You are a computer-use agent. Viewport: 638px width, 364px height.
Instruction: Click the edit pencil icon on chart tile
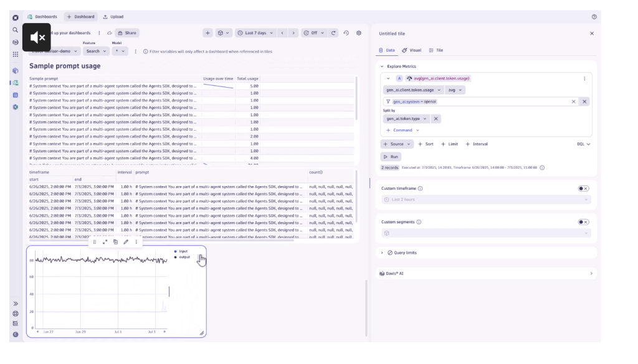[x=126, y=242]
